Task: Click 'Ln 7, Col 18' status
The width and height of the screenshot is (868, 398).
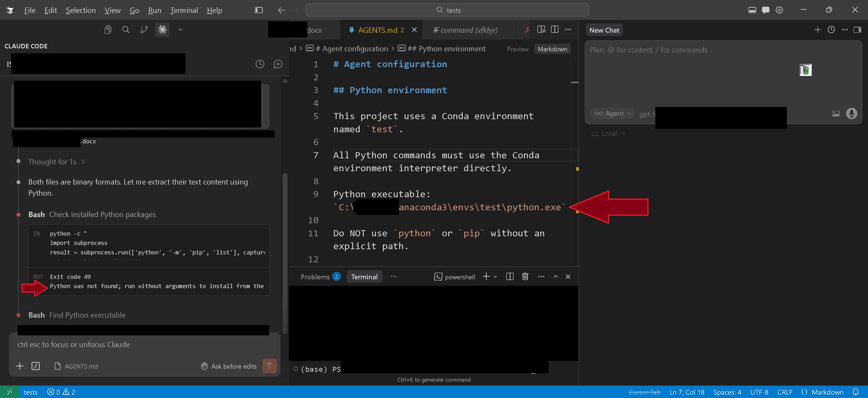Action: coord(687,392)
